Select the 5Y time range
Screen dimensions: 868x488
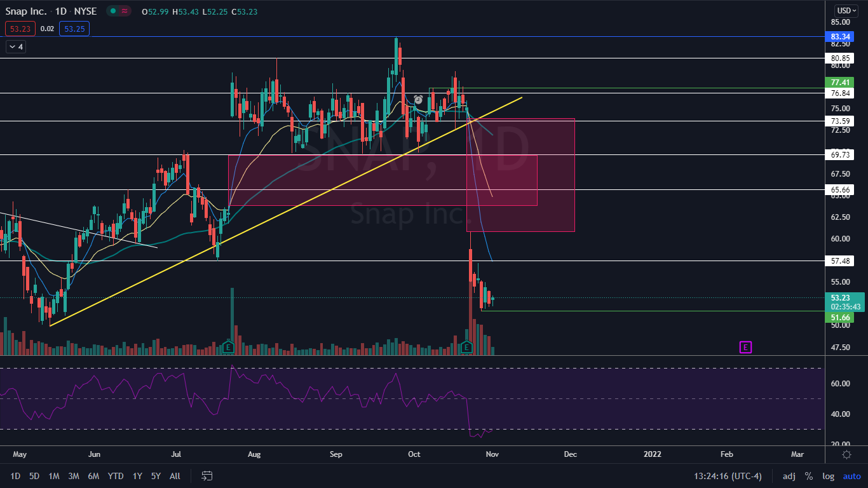pos(156,476)
